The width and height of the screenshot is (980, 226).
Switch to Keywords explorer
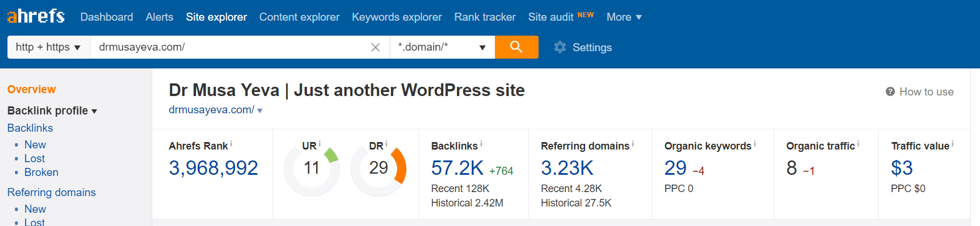coord(397,17)
